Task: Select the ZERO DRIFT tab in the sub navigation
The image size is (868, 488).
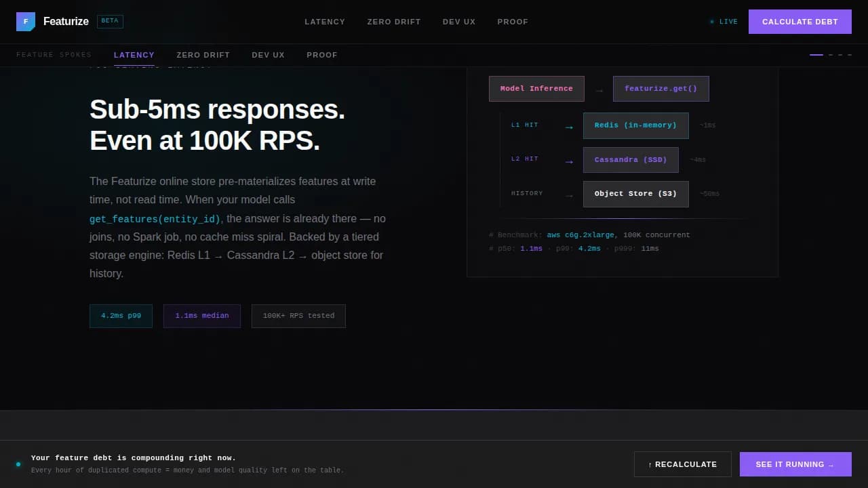Action: (203, 55)
